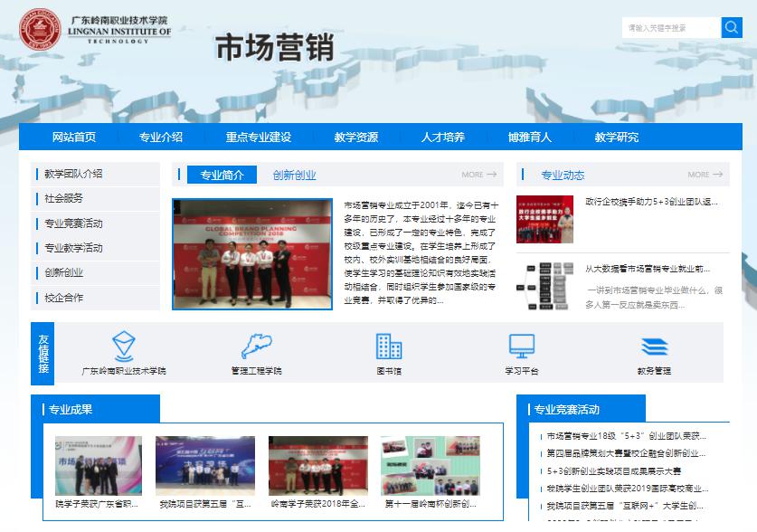Image resolution: width=757 pixels, height=532 pixels.
Task: Open the 学习平台 monitor icon
Action: [522, 346]
